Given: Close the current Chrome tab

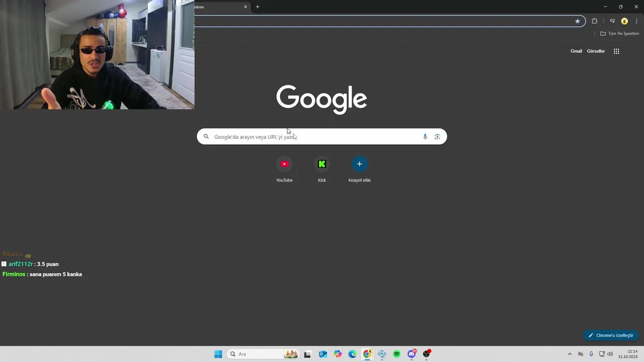Looking at the screenshot, I should coord(246,7).
